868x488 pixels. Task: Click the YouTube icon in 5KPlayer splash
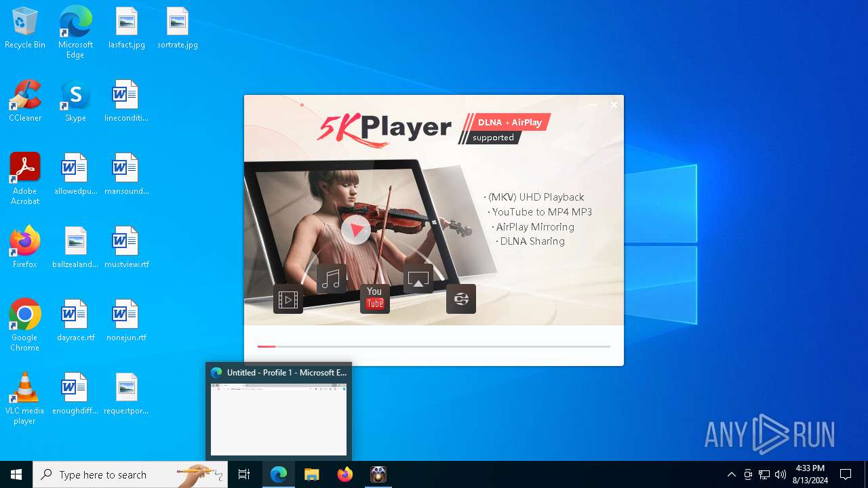(375, 299)
